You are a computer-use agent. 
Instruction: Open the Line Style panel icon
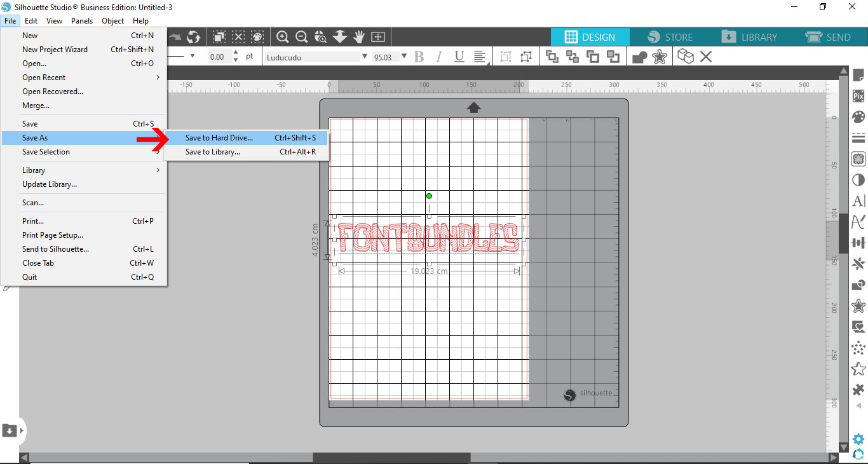coord(858,137)
